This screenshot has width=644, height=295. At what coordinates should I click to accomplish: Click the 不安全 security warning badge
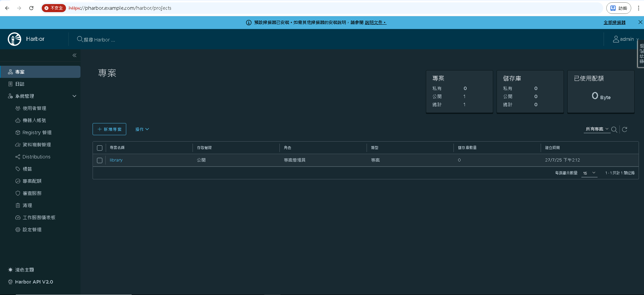click(x=54, y=8)
